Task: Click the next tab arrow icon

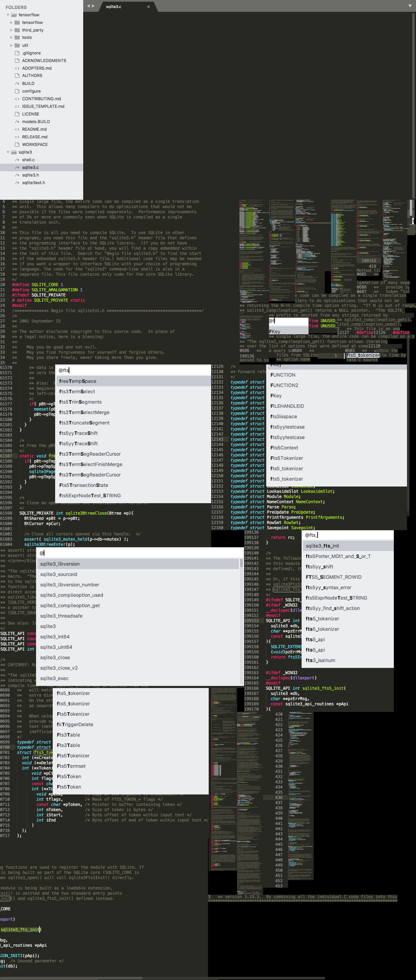Action: (x=93, y=6)
